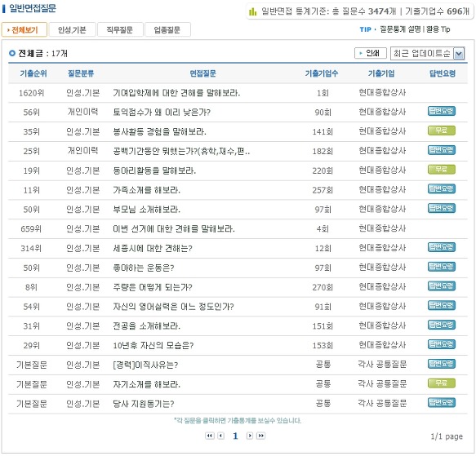Open question 세종시에 대한 견해는?
The height and width of the screenshot is (456, 476).
153,249
